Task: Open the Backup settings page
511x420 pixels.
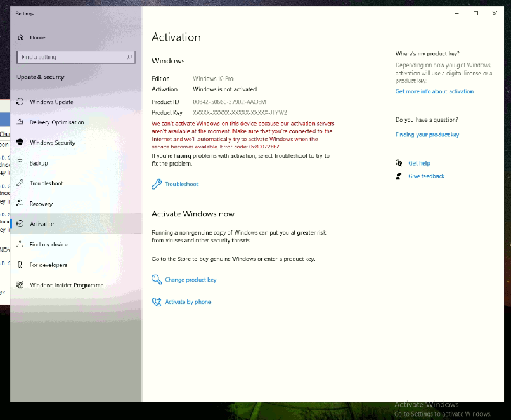Action: click(76, 162)
